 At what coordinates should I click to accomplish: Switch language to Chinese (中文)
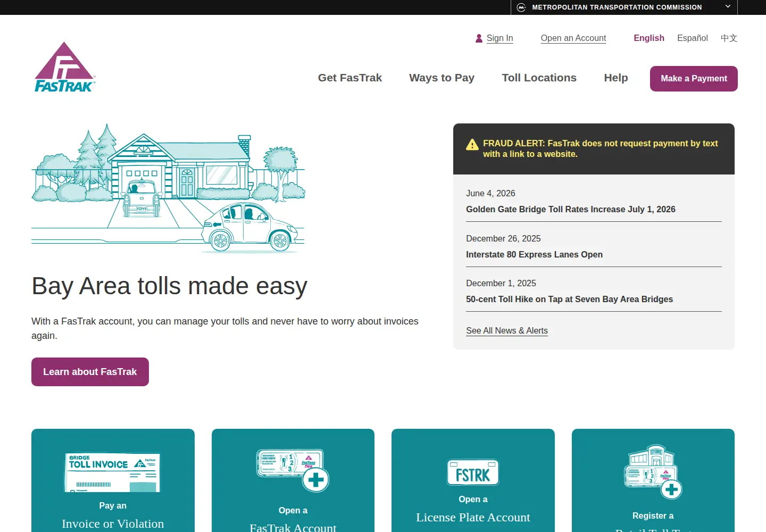click(x=729, y=38)
